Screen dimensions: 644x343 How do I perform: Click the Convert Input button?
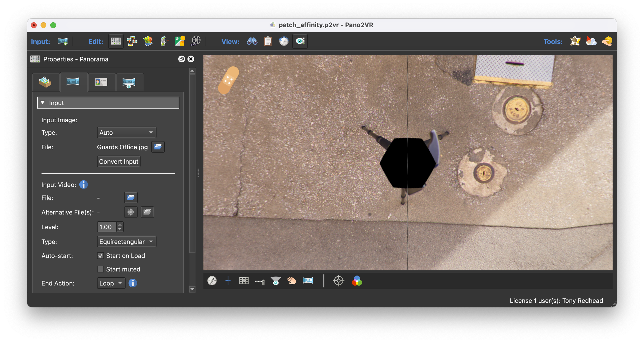pyautogui.click(x=118, y=162)
